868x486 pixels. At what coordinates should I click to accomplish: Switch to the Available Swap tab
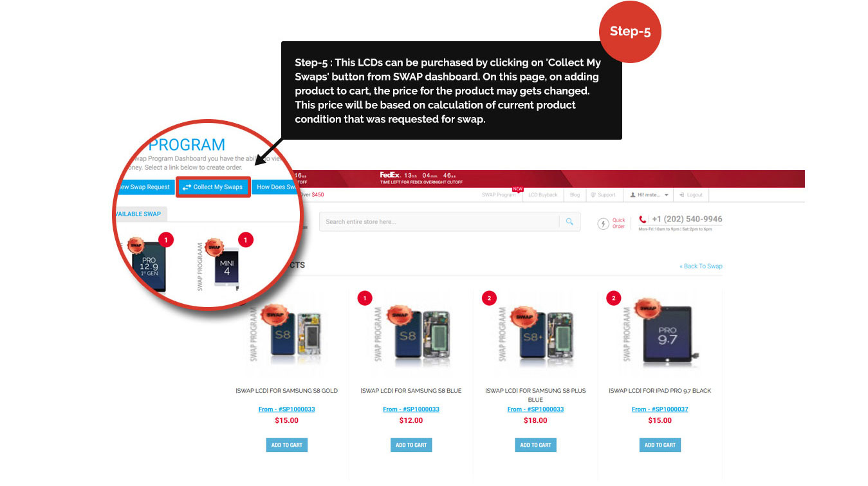(138, 214)
